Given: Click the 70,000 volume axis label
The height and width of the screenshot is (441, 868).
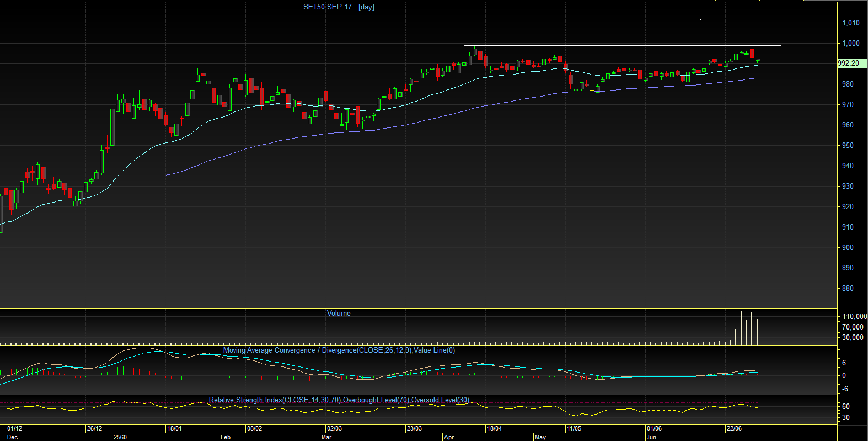Looking at the screenshot, I should tap(853, 327).
